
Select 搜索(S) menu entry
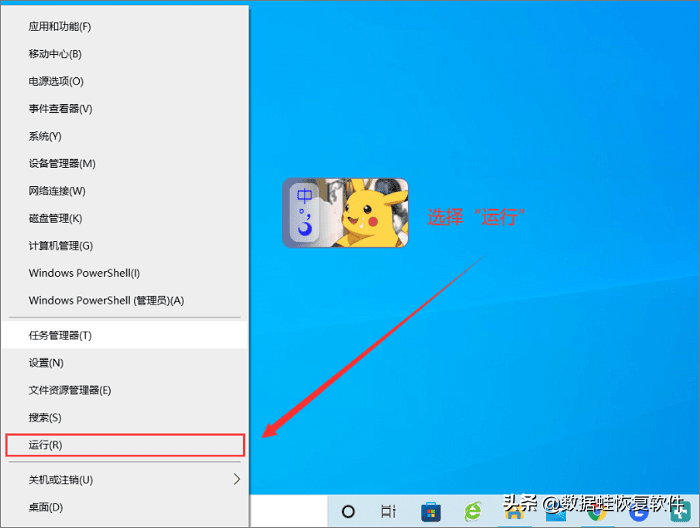[x=125, y=418]
